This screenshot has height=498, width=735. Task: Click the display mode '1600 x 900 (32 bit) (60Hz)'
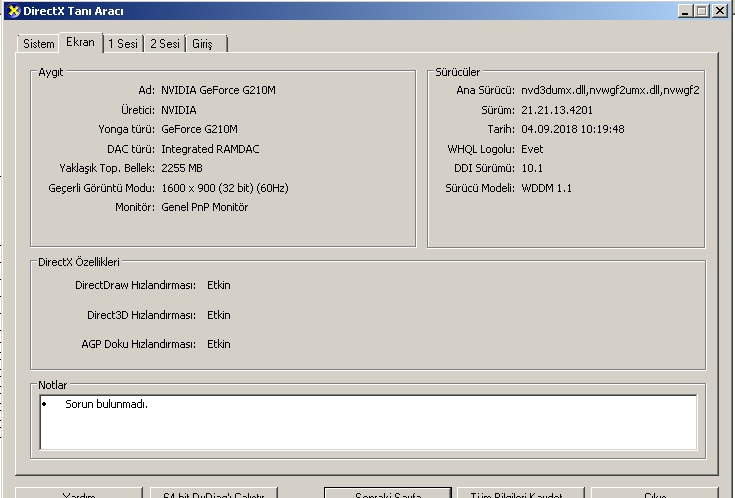coord(225,188)
